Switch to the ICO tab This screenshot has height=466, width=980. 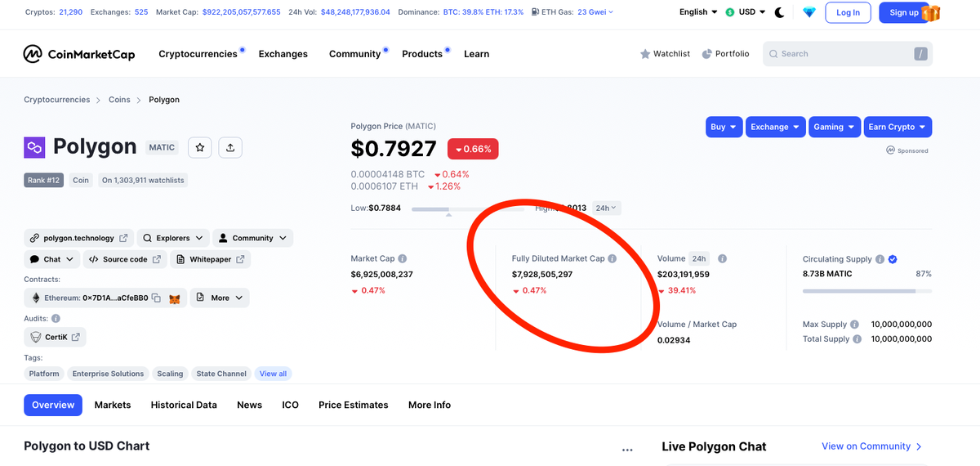coord(291,405)
